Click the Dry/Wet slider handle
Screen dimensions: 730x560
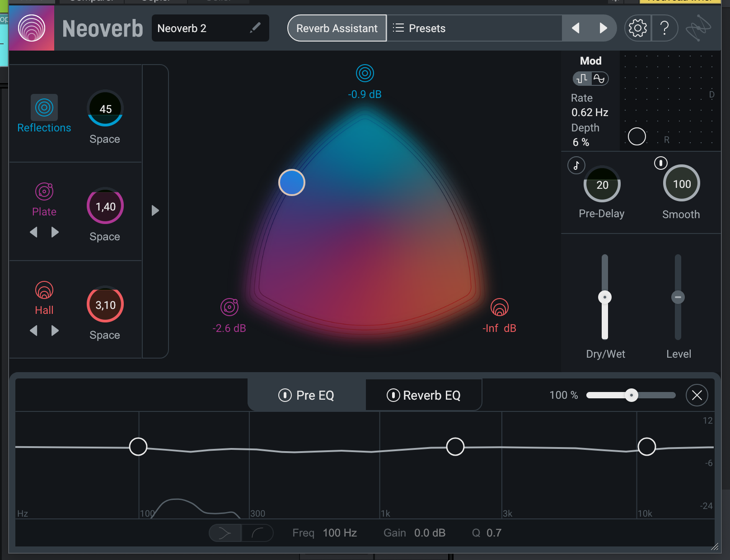click(x=604, y=297)
